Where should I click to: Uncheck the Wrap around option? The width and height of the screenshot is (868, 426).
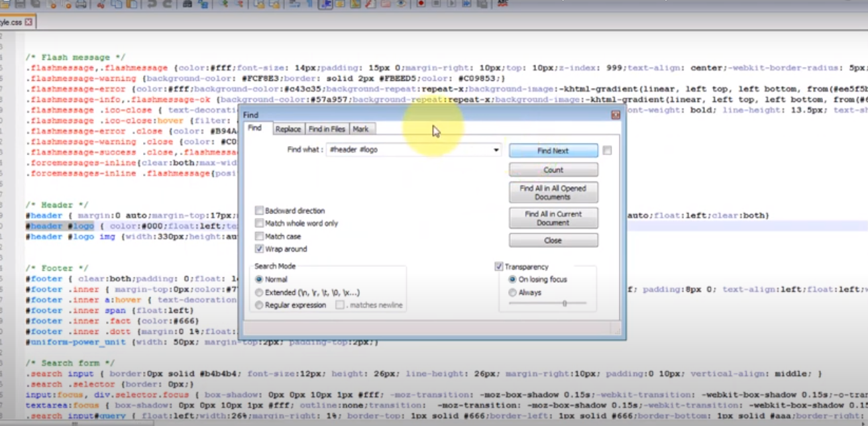coord(259,249)
